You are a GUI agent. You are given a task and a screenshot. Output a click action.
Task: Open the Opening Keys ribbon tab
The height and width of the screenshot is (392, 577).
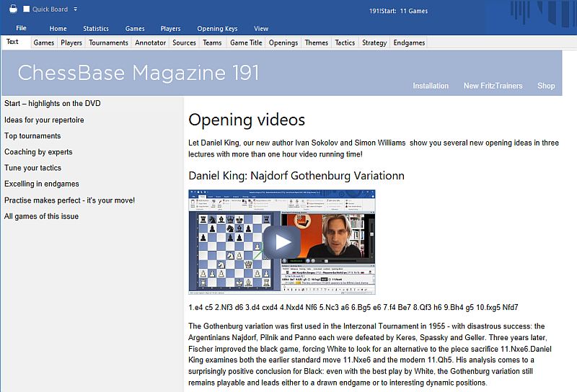[217, 29]
